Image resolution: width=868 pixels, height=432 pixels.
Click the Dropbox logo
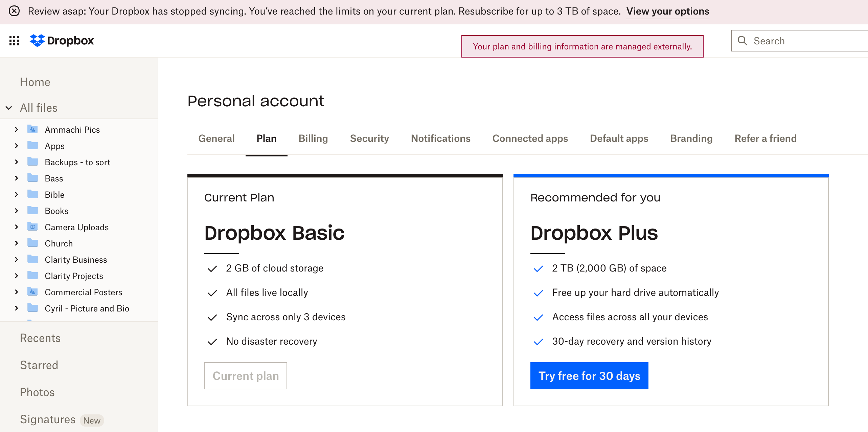coord(62,41)
